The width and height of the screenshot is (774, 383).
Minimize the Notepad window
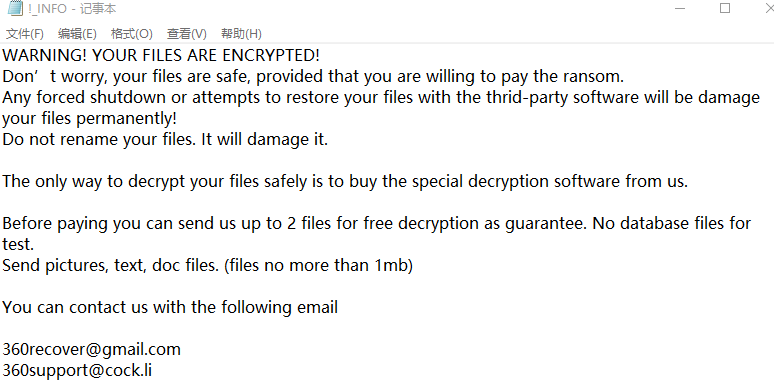680,8
